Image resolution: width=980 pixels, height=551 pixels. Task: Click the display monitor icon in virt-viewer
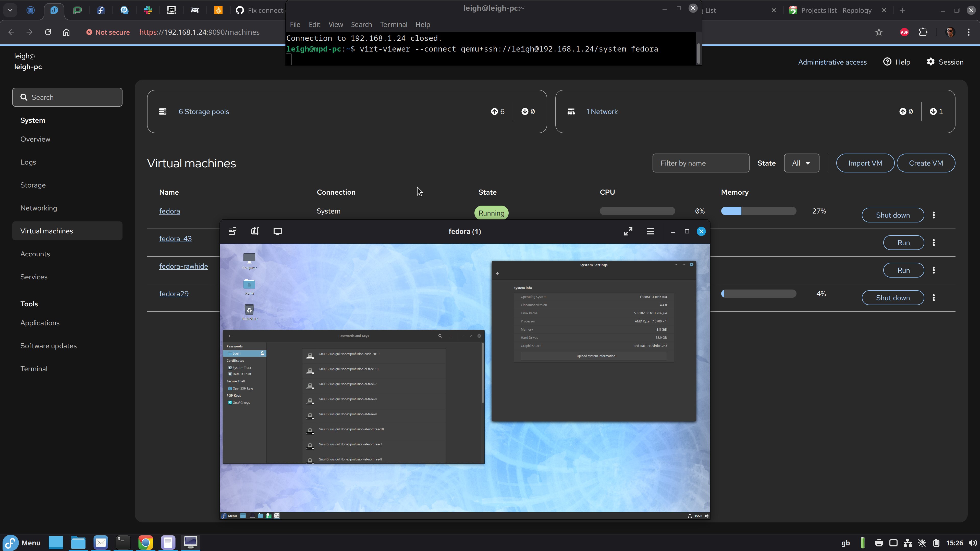tap(278, 231)
